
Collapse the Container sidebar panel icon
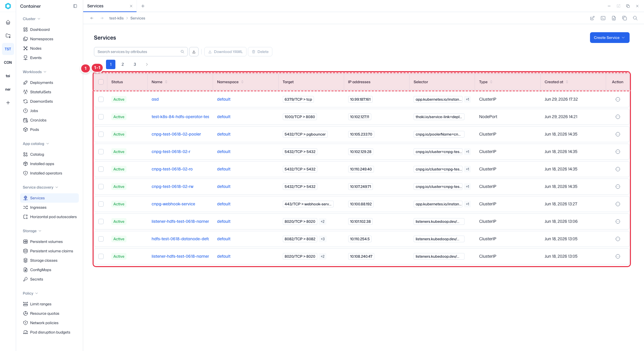pyautogui.click(x=75, y=6)
